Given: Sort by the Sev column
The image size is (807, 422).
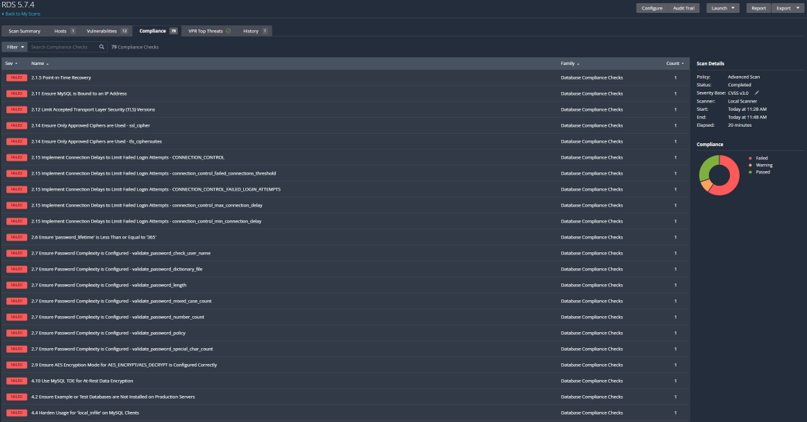Looking at the screenshot, I should tap(11, 63).
